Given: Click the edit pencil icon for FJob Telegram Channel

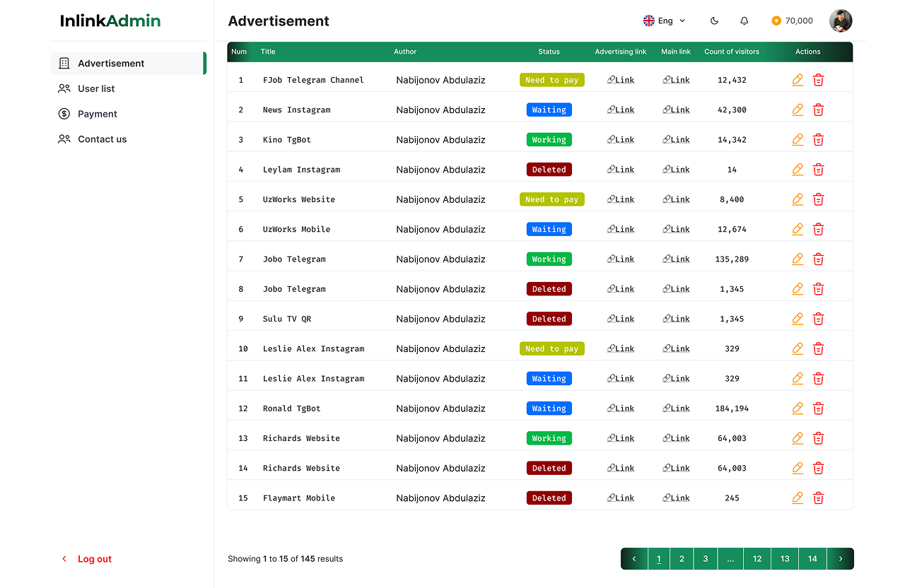Looking at the screenshot, I should (798, 80).
